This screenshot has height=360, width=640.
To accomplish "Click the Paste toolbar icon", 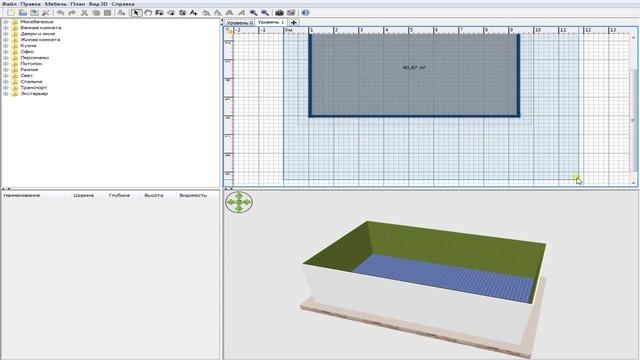I will [107, 13].
